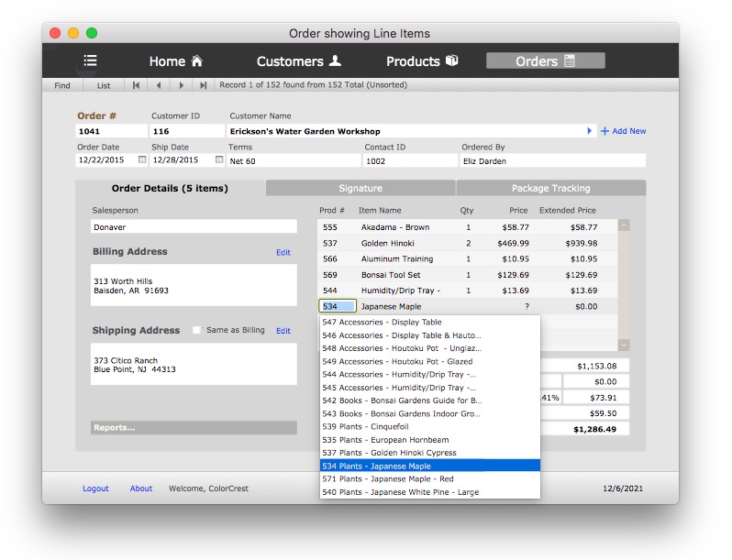This screenshot has height=560, width=732.
Task: Click the blue arrow beside Customer Name
Action: click(589, 131)
